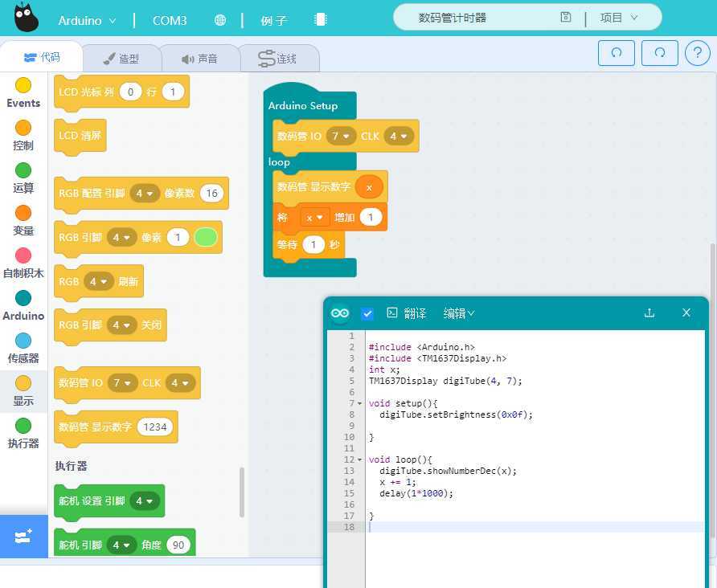The width and height of the screenshot is (717, 588).
Task: Switch to the 造型 costumes tab
Action: (x=121, y=59)
